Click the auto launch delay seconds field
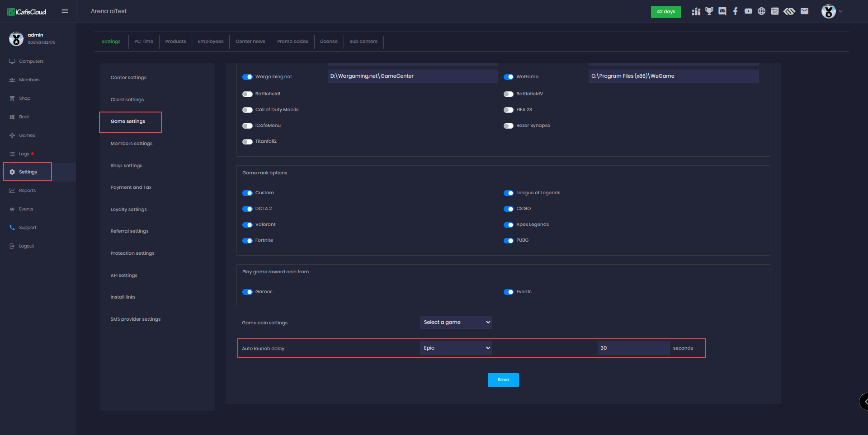This screenshot has height=435, width=868. [633, 348]
